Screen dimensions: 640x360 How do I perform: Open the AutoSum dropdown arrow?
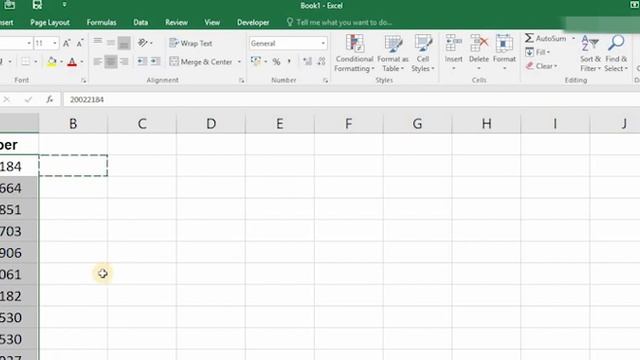click(573, 38)
